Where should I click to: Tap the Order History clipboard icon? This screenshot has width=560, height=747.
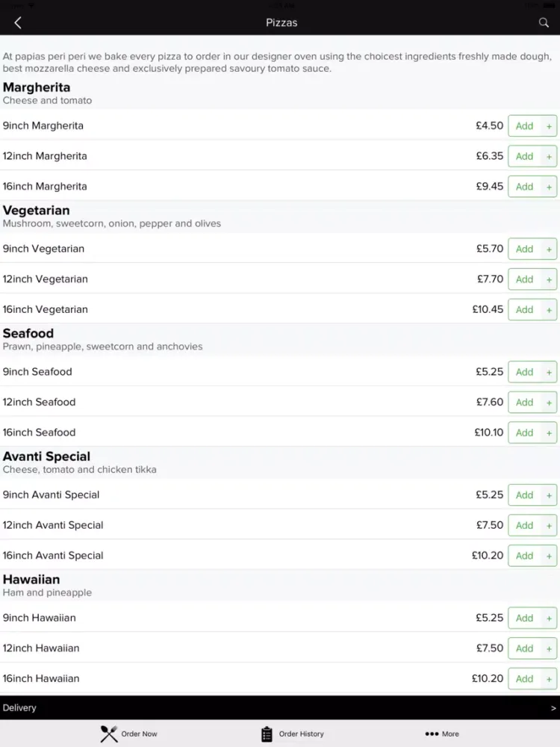pyautogui.click(x=267, y=734)
